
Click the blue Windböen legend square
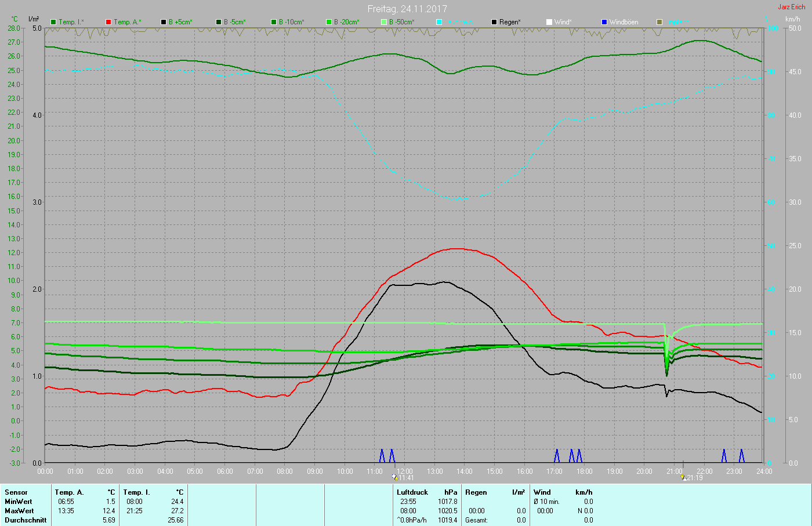click(x=604, y=22)
